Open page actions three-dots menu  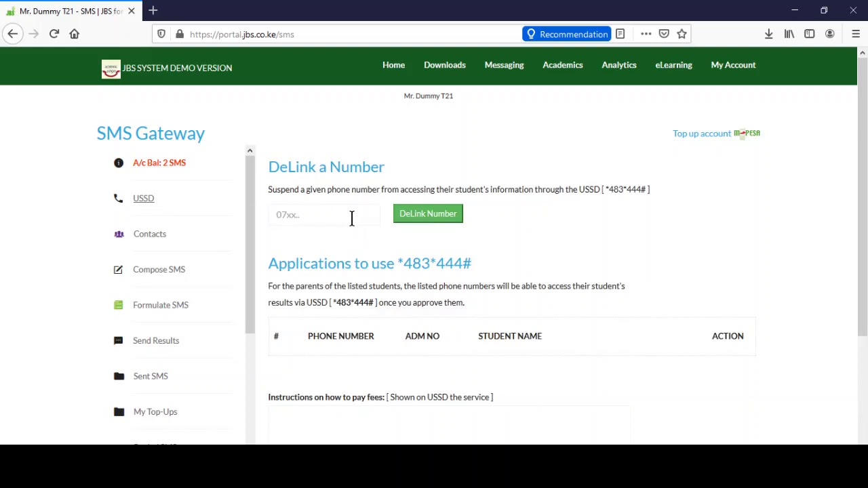tap(646, 34)
